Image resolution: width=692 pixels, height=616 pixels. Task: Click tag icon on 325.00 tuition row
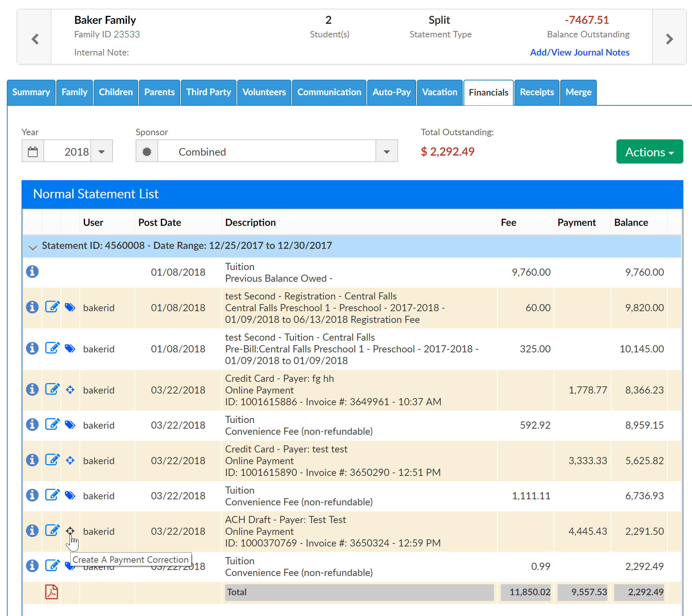tap(70, 348)
